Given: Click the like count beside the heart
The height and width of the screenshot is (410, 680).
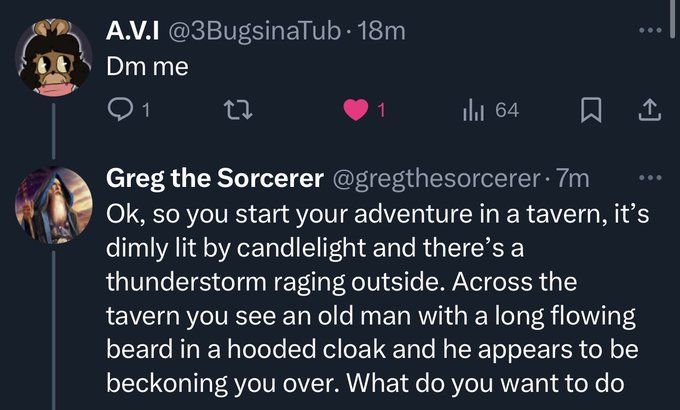Looking at the screenshot, I should coord(382,111).
